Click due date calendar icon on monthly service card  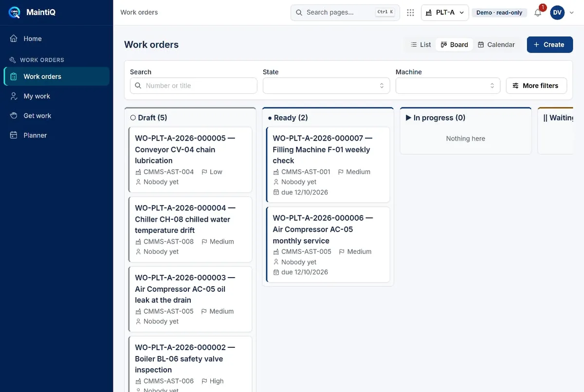tap(276, 272)
